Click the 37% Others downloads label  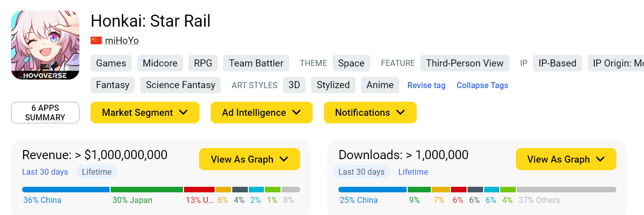tap(539, 200)
